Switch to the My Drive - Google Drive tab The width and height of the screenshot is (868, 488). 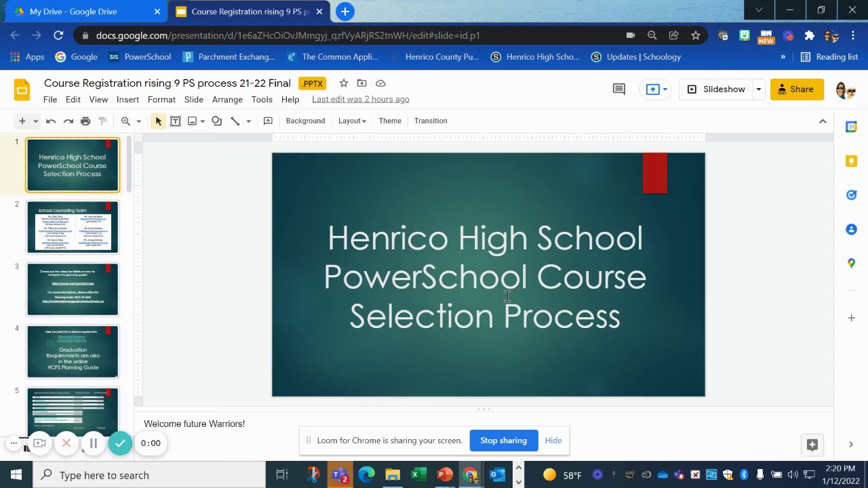click(85, 12)
